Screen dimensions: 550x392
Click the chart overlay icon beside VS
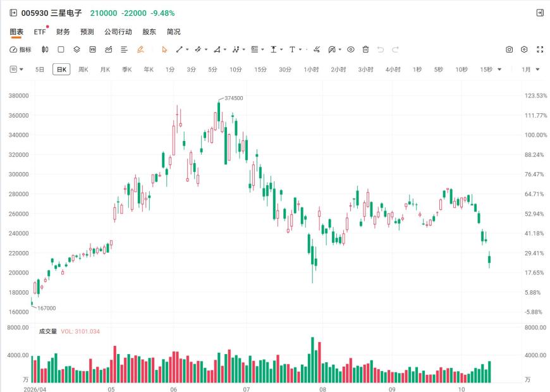click(108, 49)
